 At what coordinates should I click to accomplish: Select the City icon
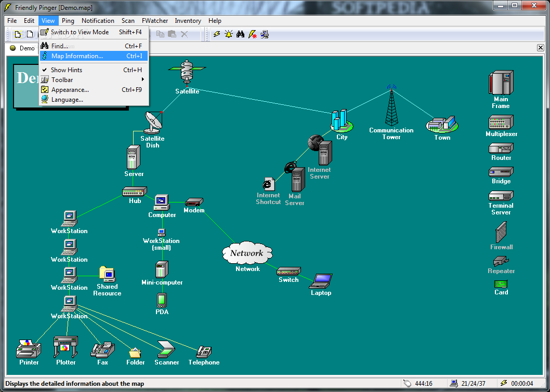point(342,120)
